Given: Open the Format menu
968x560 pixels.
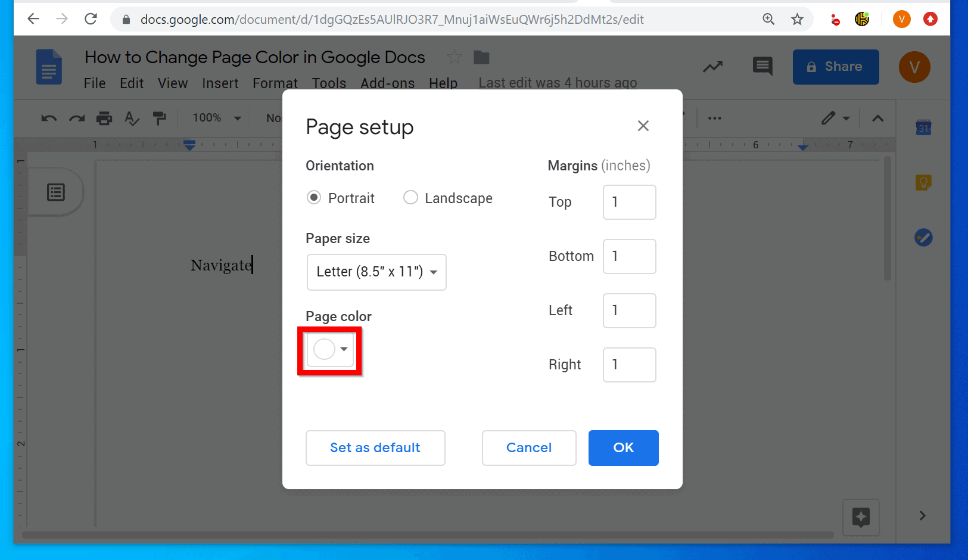Looking at the screenshot, I should [275, 83].
